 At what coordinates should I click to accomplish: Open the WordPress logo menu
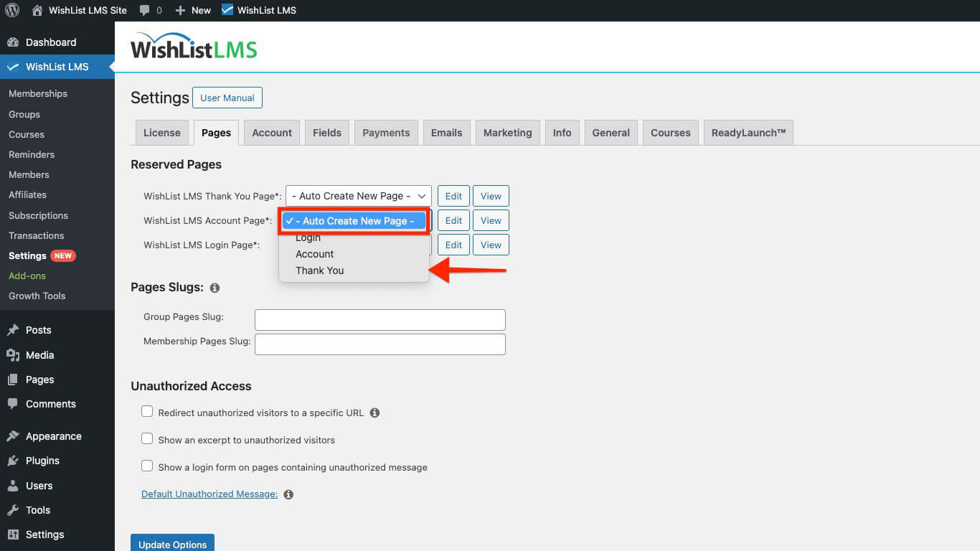click(x=12, y=10)
